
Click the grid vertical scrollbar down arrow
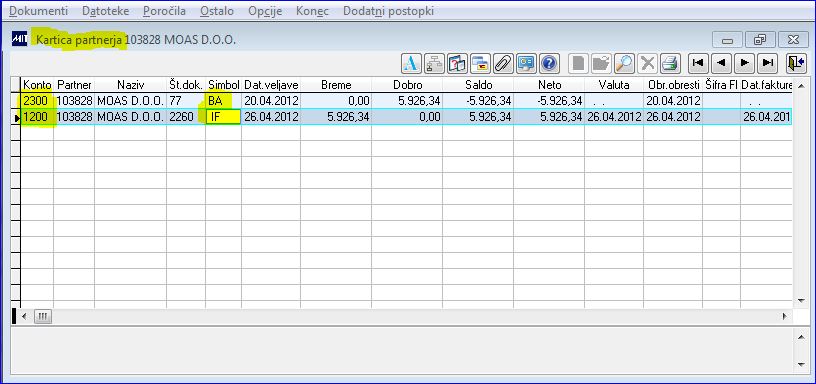(x=801, y=301)
